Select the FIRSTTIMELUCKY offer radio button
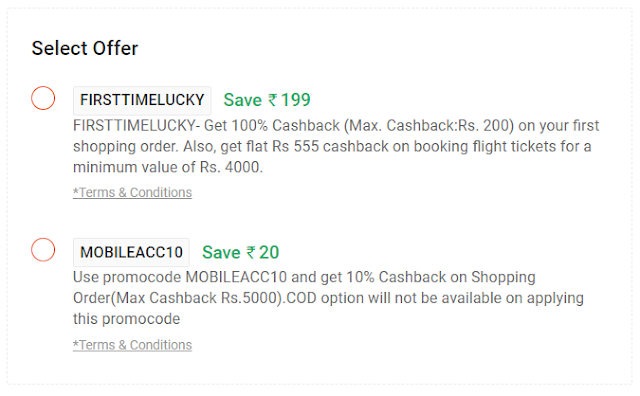The width and height of the screenshot is (640, 396). 43,98
